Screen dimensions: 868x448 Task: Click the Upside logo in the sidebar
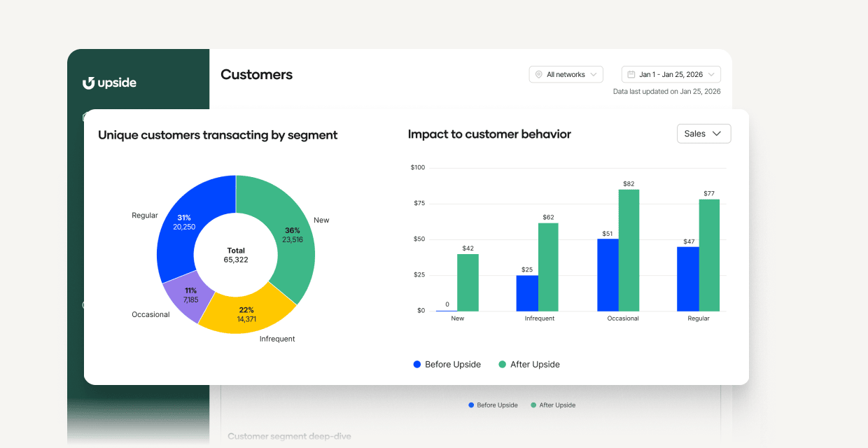(109, 83)
